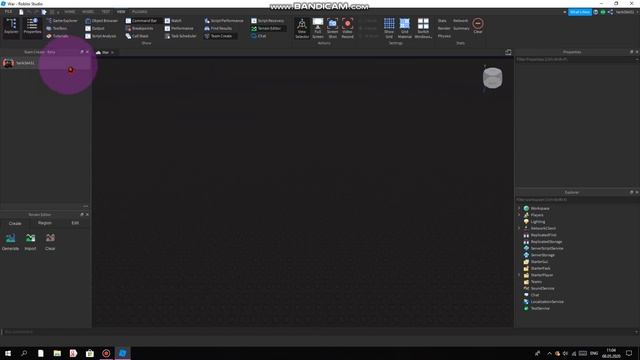Select ReplicatedStorage in Explorer
The height and width of the screenshot is (360, 640).
click(546, 242)
